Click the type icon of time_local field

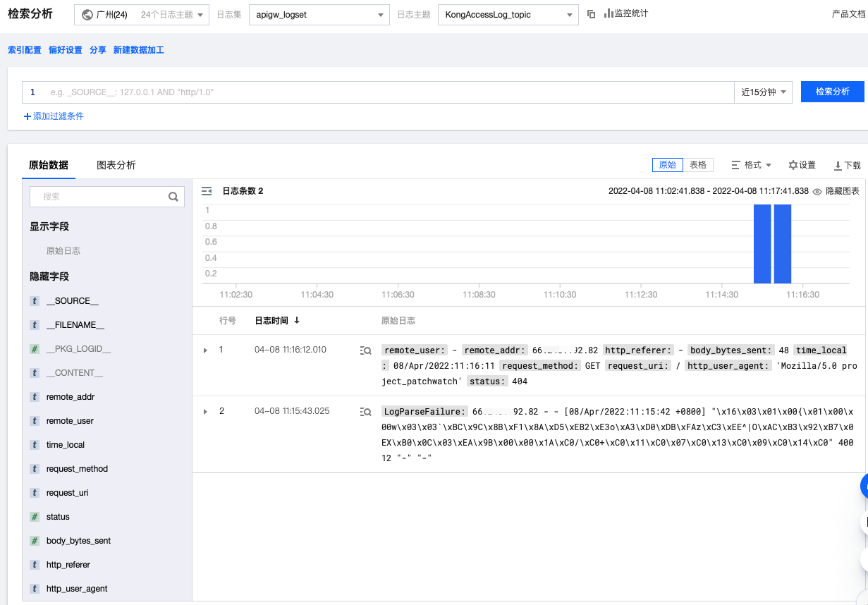pyautogui.click(x=35, y=445)
